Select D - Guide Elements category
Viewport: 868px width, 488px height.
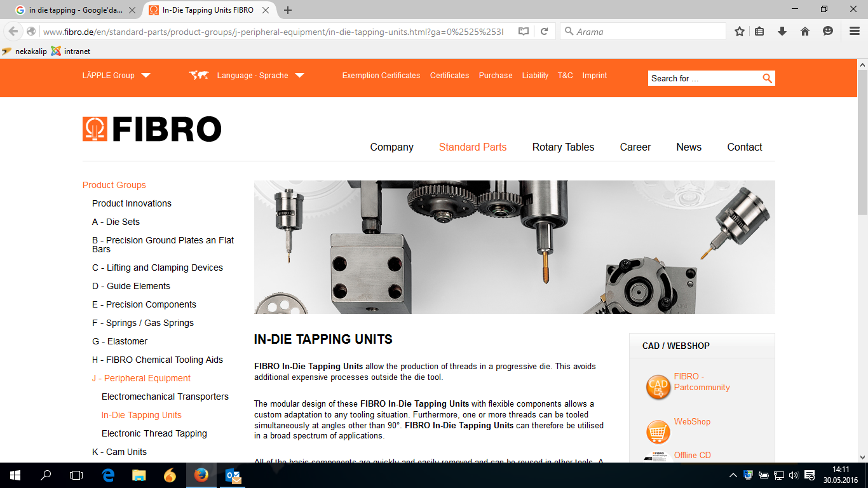[x=131, y=286]
